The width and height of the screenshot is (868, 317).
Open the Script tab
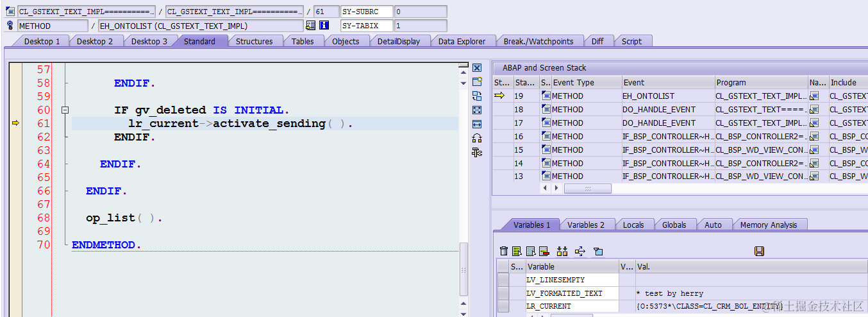631,41
